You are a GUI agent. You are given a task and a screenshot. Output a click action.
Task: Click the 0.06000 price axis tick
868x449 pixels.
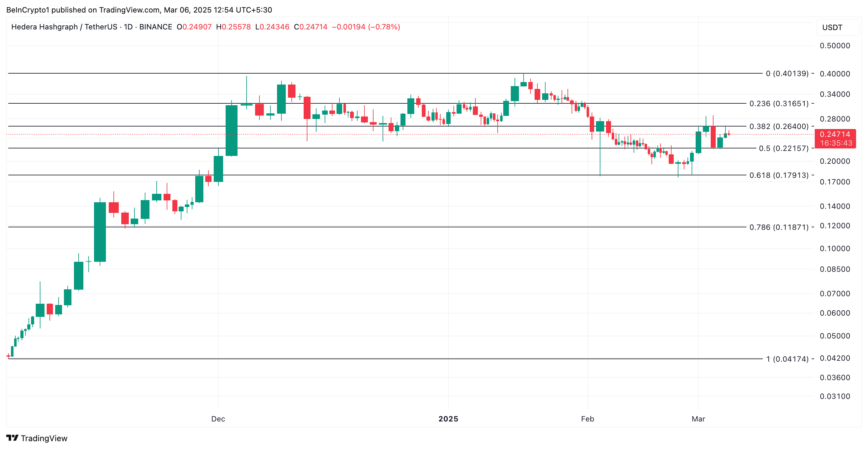tap(835, 313)
